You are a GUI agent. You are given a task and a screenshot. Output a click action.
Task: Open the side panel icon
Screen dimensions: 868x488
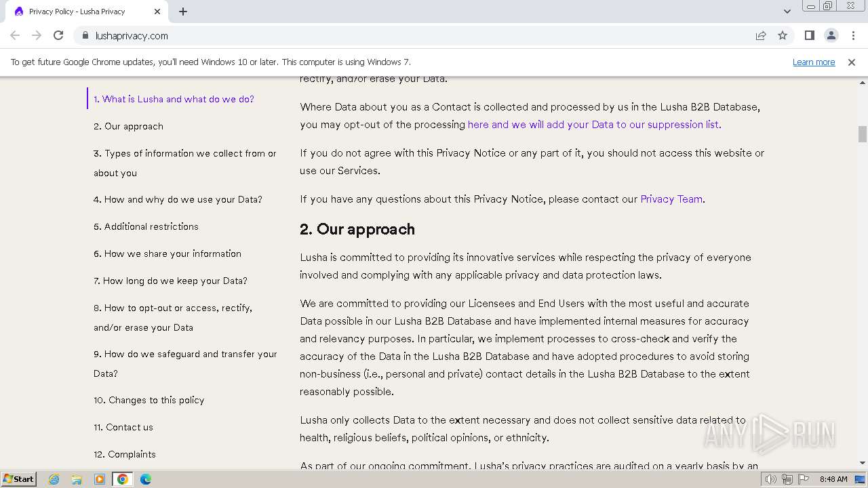(x=809, y=35)
